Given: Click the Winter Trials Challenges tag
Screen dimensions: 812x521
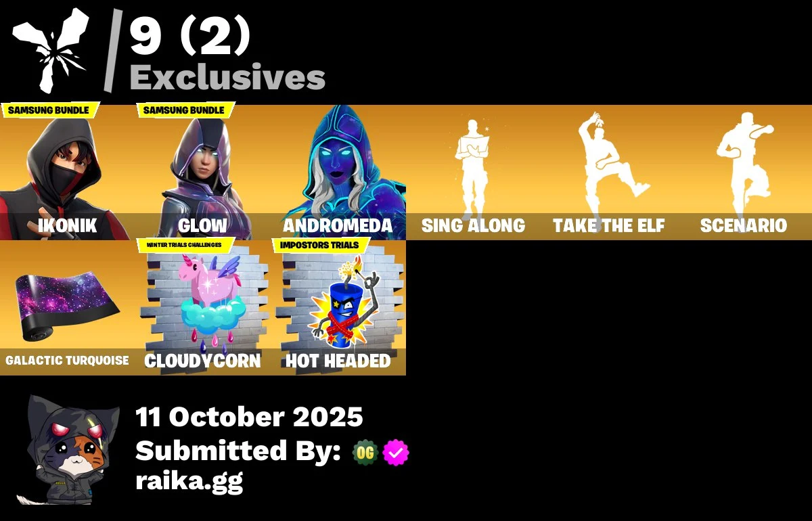Looking at the screenshot, I should (x=185, y=245).
